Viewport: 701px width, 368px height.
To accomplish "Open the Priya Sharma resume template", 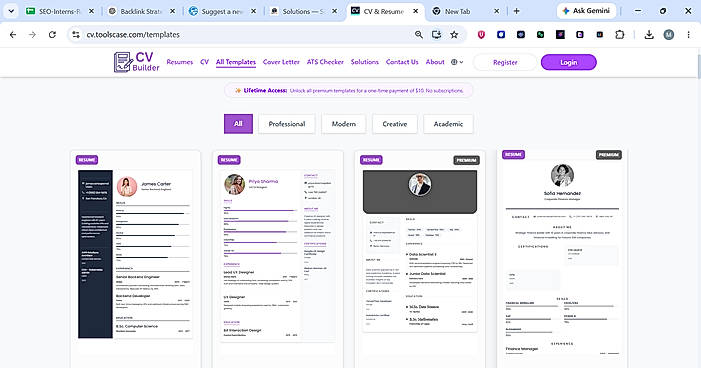I will 278,259.
